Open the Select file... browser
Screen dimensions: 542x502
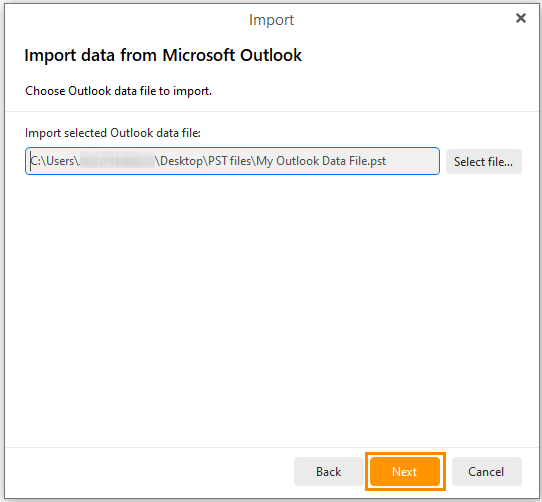click(484, 161)
